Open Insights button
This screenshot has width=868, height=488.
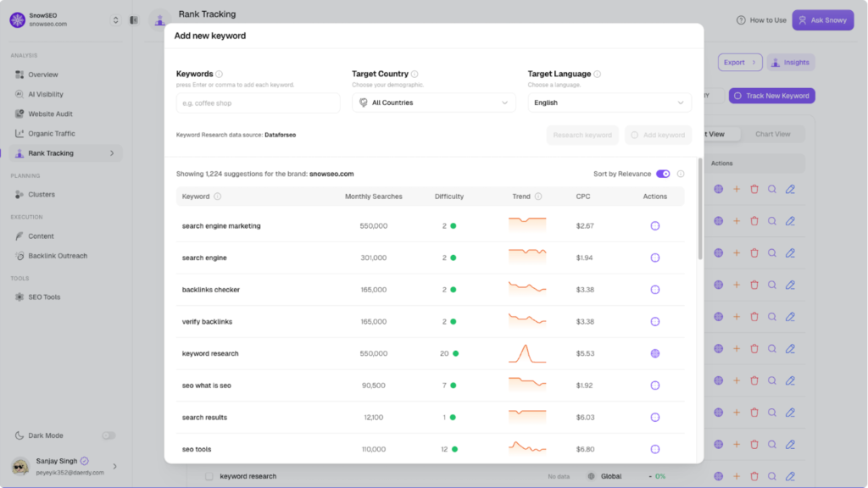(x=791, y=63)
